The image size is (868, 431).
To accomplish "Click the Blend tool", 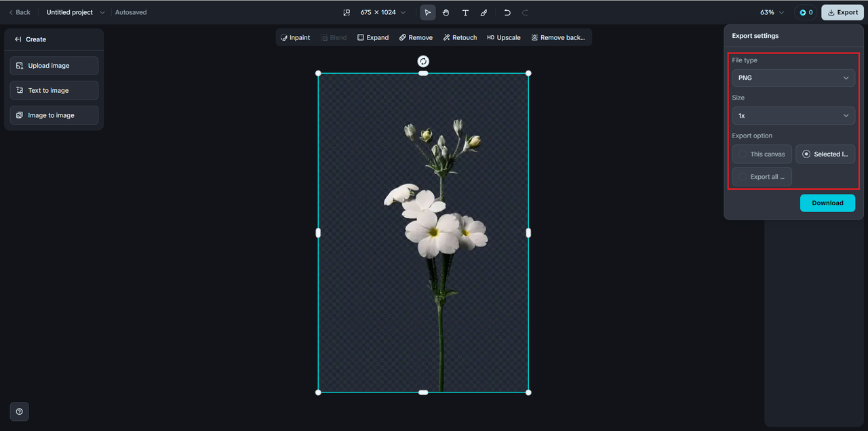I will 334,37.
